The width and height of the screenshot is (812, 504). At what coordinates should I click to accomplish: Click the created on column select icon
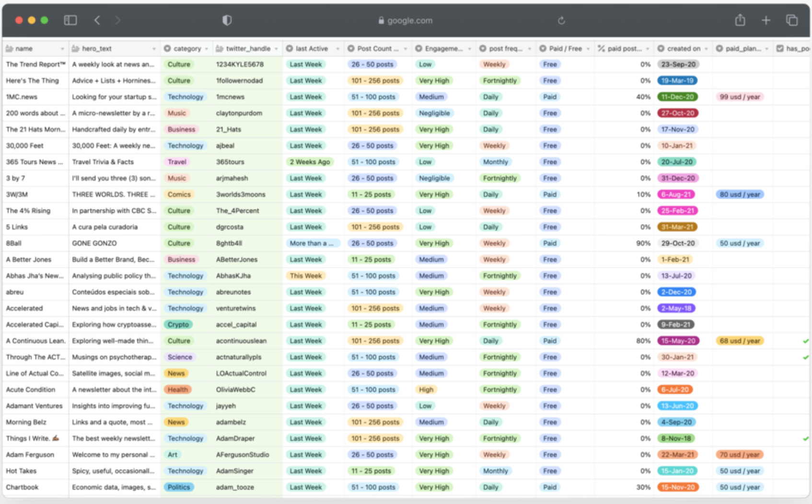point(661,48)
